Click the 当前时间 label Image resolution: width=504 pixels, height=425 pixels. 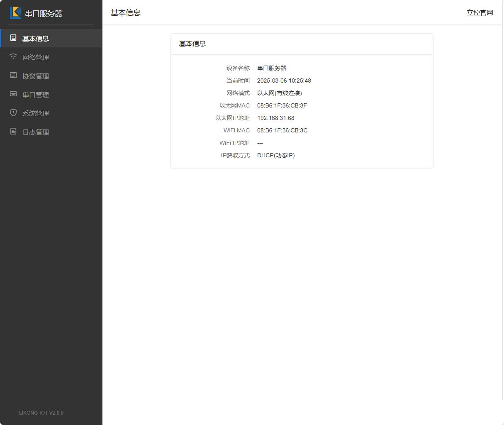238,81
